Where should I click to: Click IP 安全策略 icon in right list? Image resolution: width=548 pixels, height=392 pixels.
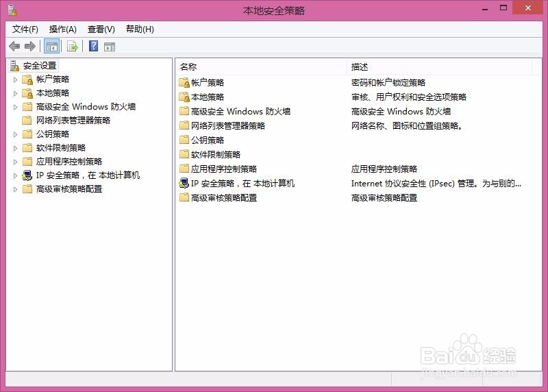click(x=184, y=183)
